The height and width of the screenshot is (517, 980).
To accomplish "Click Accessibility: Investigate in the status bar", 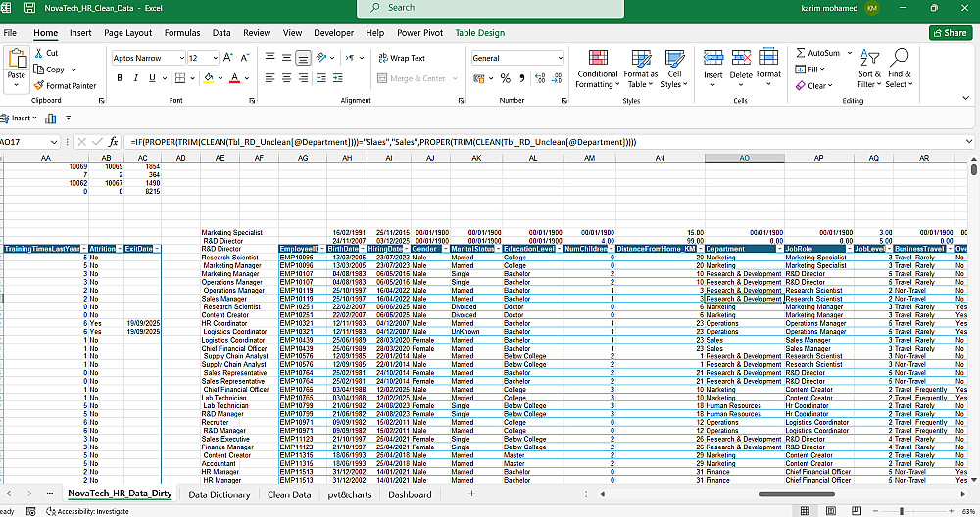I will pyautogui.click(x=86, y=511).
